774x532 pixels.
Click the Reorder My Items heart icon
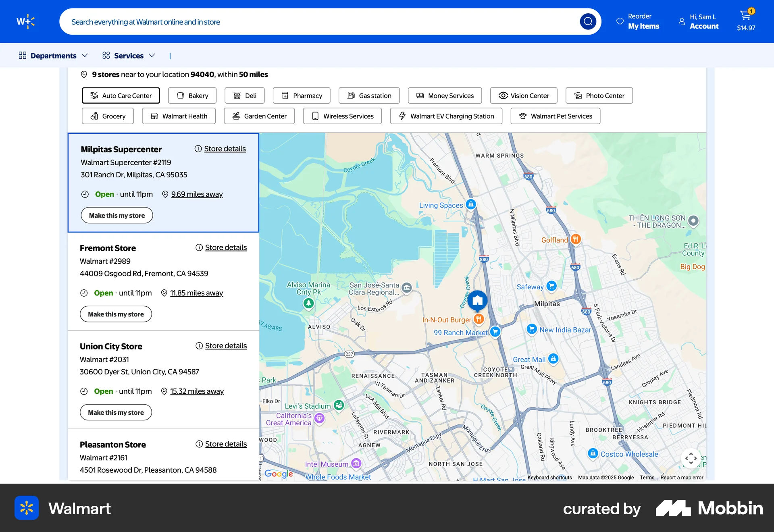pyautogui.click(x=620, y=21)
